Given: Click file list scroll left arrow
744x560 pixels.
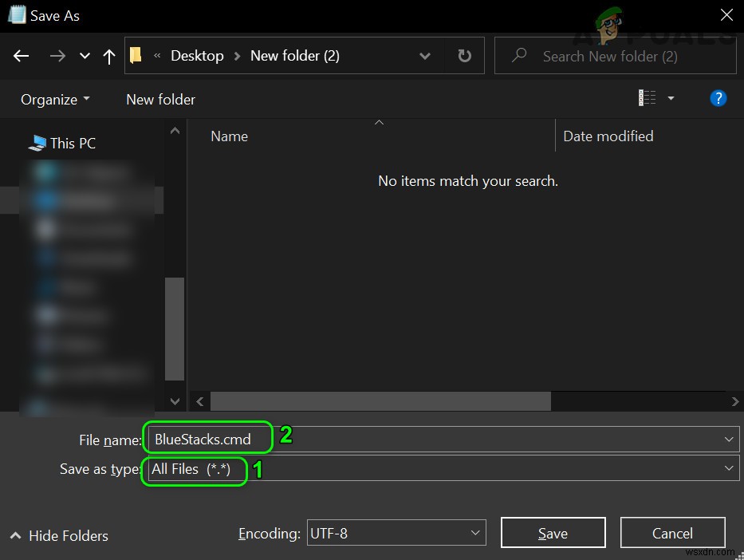Looking at the screenshot, I should [200, 401].
